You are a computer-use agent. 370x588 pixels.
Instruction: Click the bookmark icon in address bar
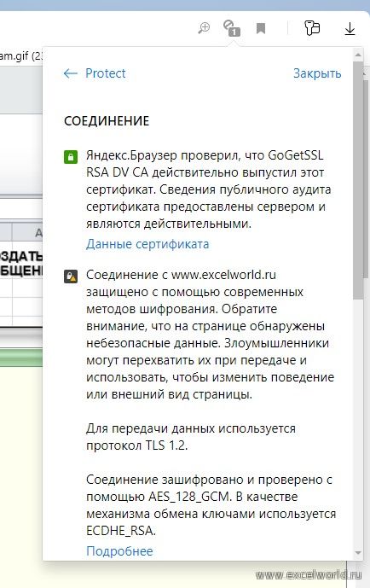click(x=261, y=28)
